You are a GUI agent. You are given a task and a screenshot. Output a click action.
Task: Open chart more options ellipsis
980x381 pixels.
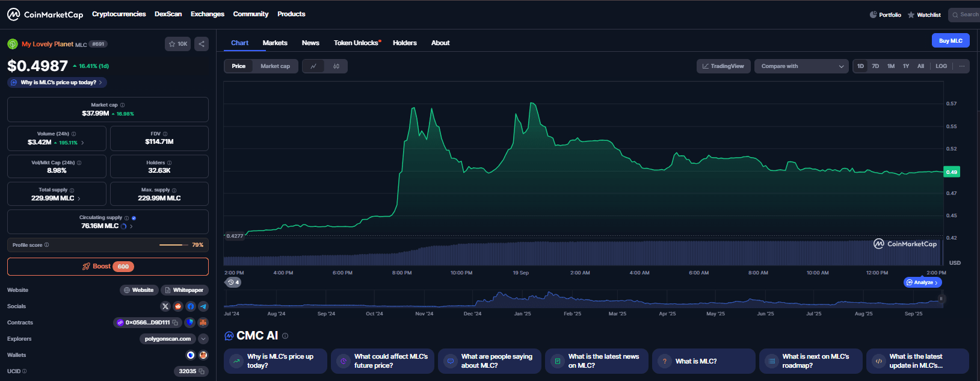[961, 66]
